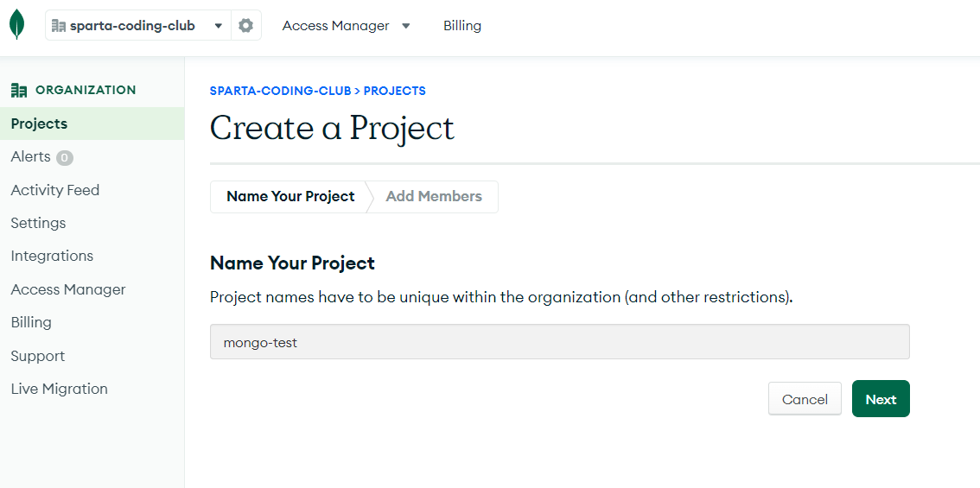The image size is (980, 488).
Task: Expand the Access Manager top menu
Action: pos(346,26)
